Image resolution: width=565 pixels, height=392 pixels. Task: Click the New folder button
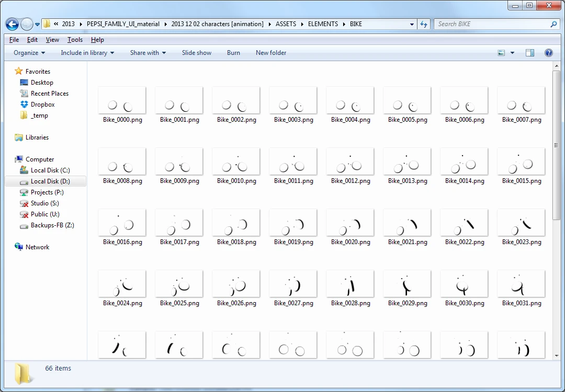(271, 53)
